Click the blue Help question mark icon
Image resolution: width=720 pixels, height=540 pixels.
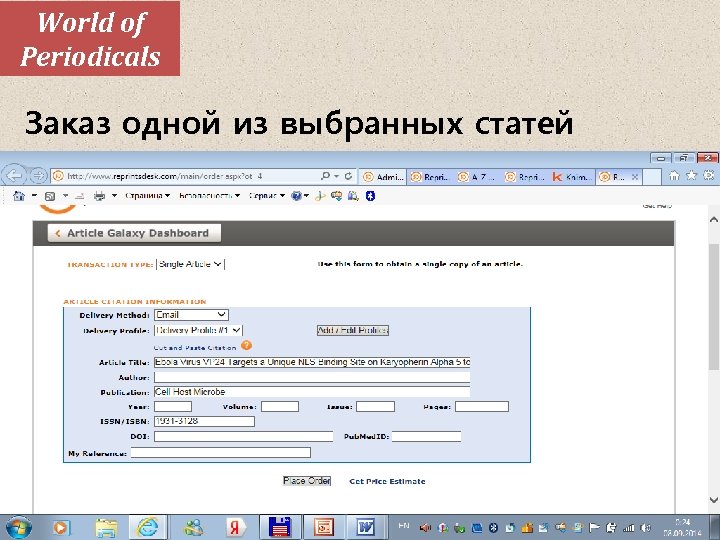pyautogui.click(x=297, y=196)
